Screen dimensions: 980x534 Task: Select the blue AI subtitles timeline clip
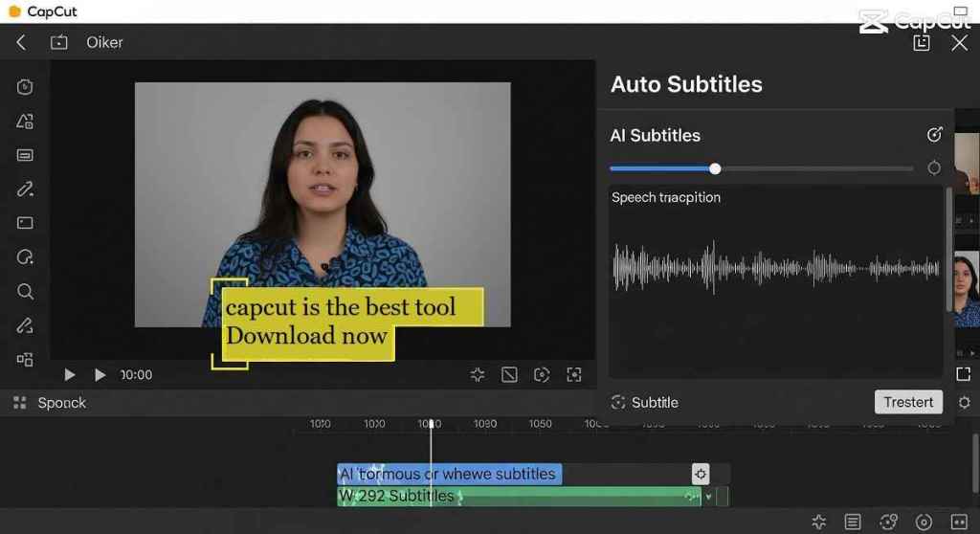tap(450, 474)
